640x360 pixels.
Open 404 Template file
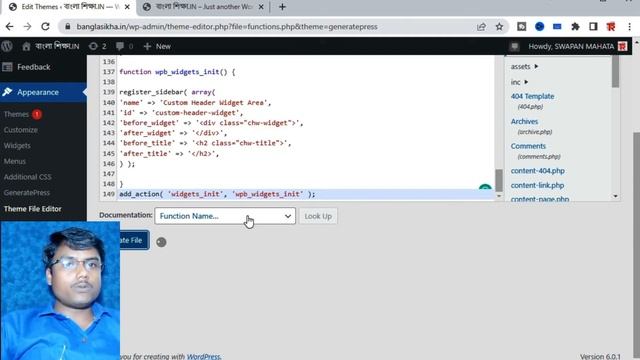coord(532,96)
